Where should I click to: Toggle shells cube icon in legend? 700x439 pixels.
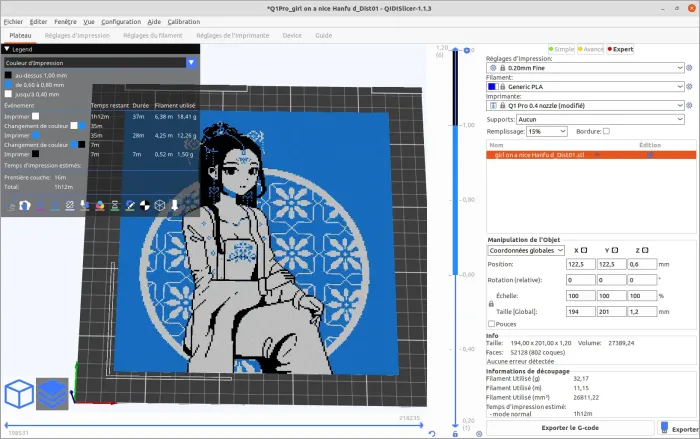160,205
